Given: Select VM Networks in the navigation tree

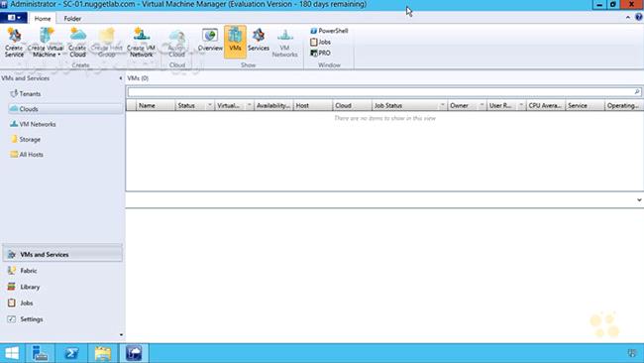Looking at the screenshot, I should (33, 124).
